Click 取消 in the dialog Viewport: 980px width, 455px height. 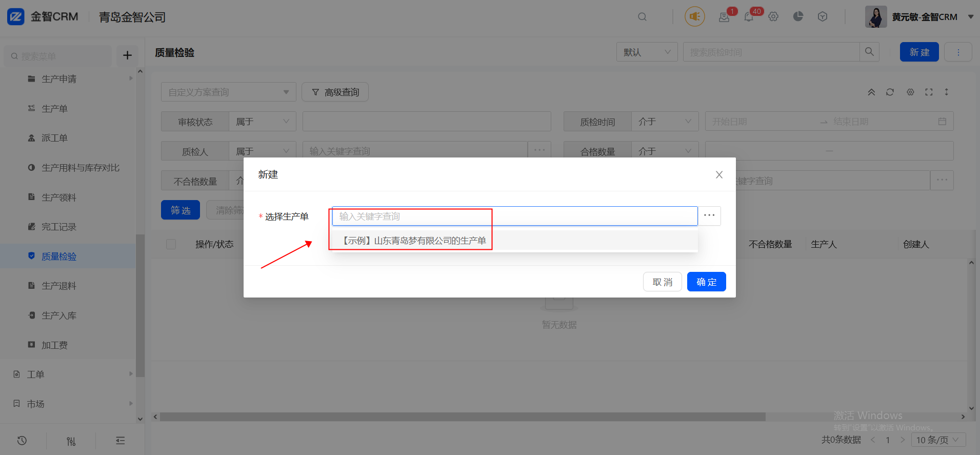pyautogui.click(x=662, y=282)
